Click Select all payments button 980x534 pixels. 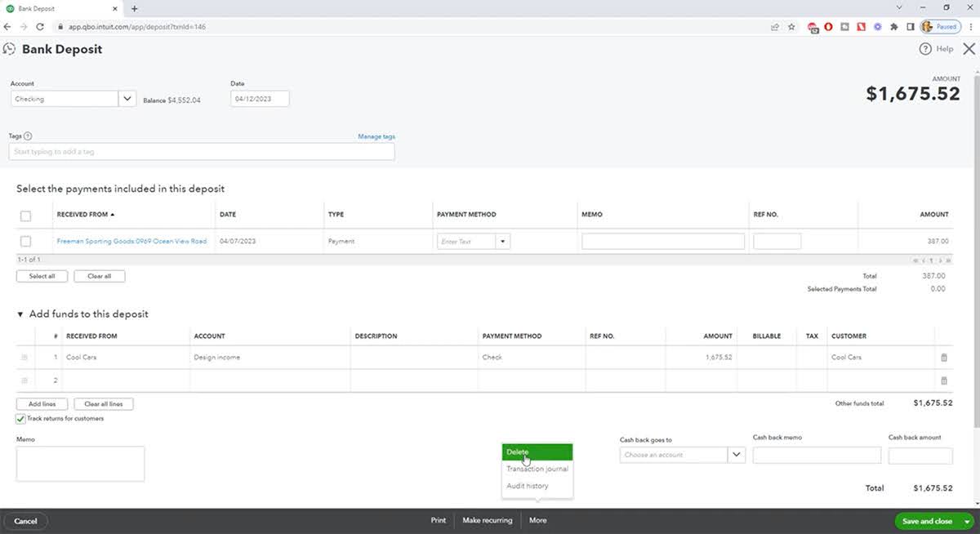pyautogui.click(x=42, y=276)
